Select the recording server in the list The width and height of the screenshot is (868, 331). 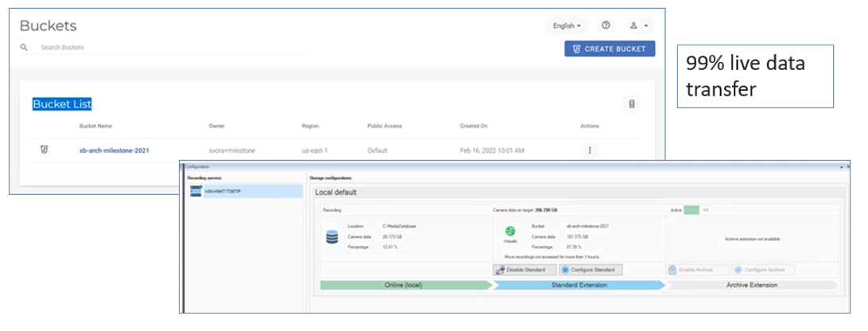[x=242, y=192]
